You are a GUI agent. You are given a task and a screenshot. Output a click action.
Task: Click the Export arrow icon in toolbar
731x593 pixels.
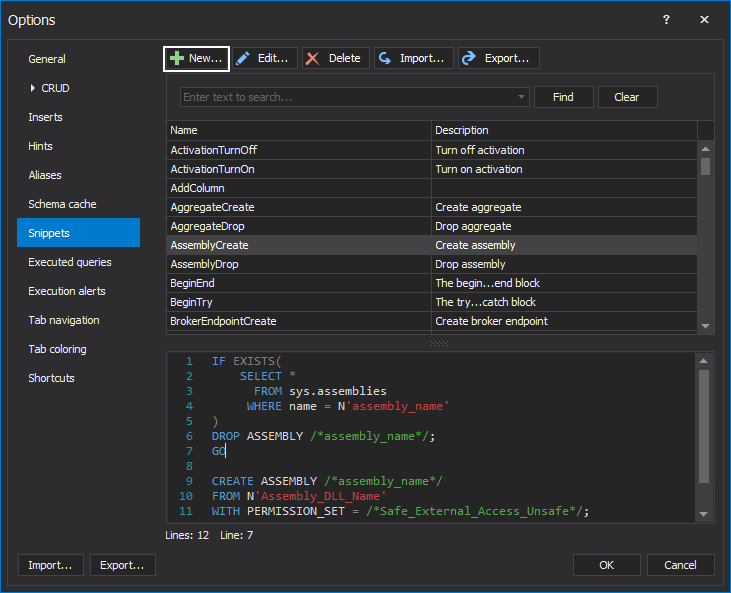click(x=469, y=59)
